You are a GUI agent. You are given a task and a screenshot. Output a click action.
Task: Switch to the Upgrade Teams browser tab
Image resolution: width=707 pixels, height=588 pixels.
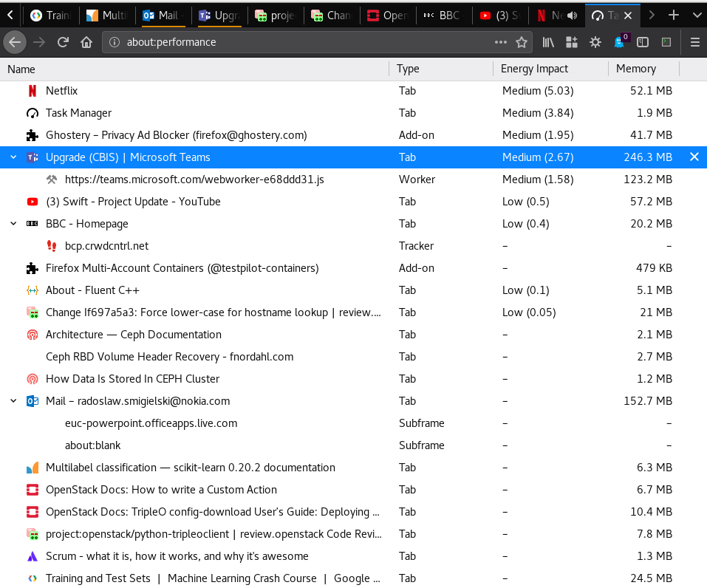[x=219, y=16]
